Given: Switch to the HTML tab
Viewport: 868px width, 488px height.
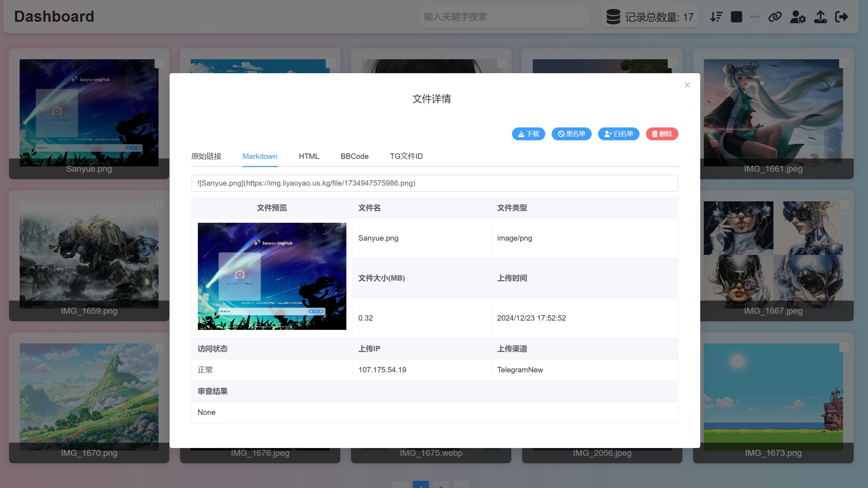Looking at the screenshot, I should coord(309,156).
